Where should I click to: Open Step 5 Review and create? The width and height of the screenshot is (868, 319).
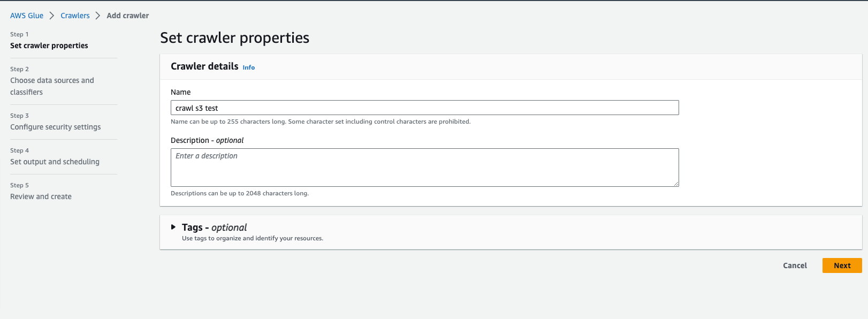pos(41,196)
